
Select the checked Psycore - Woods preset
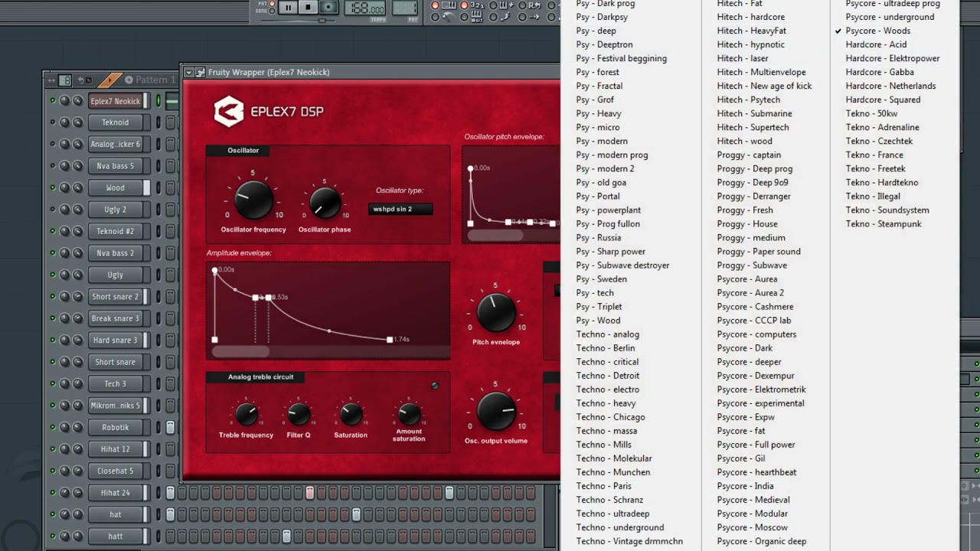click(877, 31)
